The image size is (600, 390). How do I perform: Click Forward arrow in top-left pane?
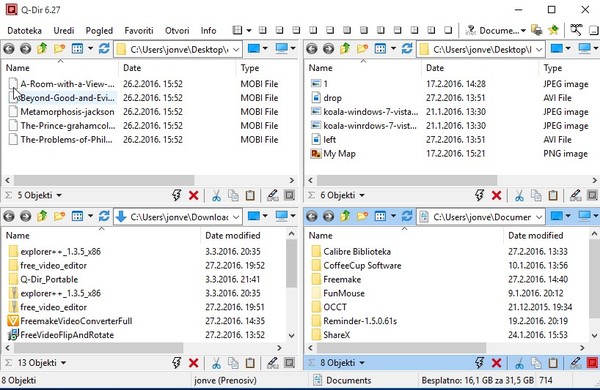pos(26,49)
